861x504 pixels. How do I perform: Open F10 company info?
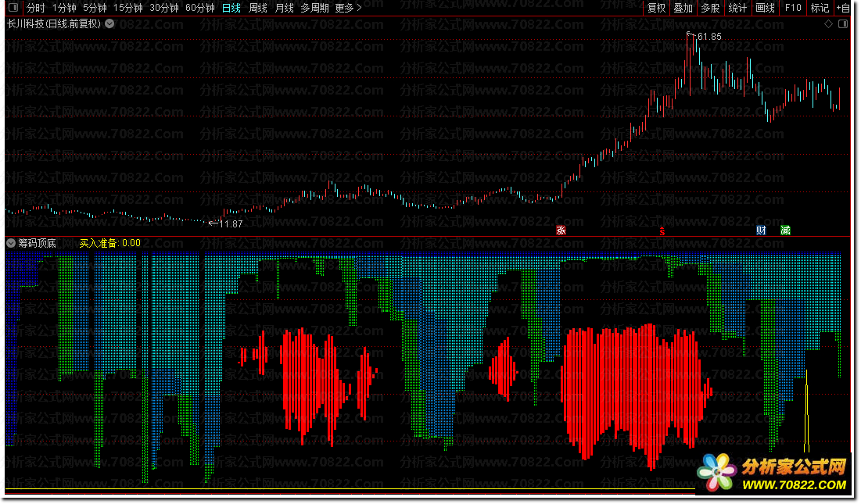pyautogui.click(x=793, y=8)
